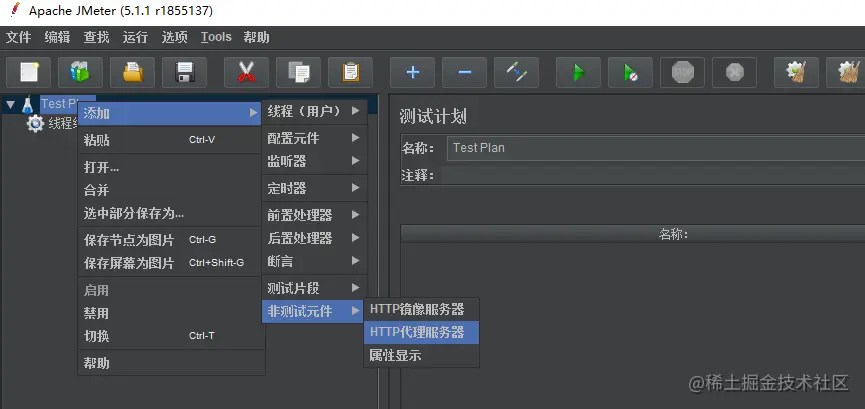Choose 保存节点为图片 menu entry

click(170, 240)
